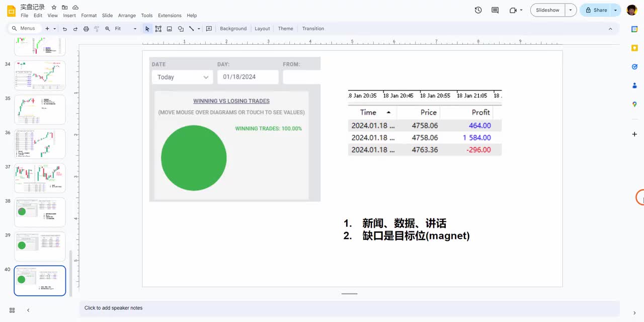Open Google Keep side panel icon

pyautogui.click(x=634, y=48)
